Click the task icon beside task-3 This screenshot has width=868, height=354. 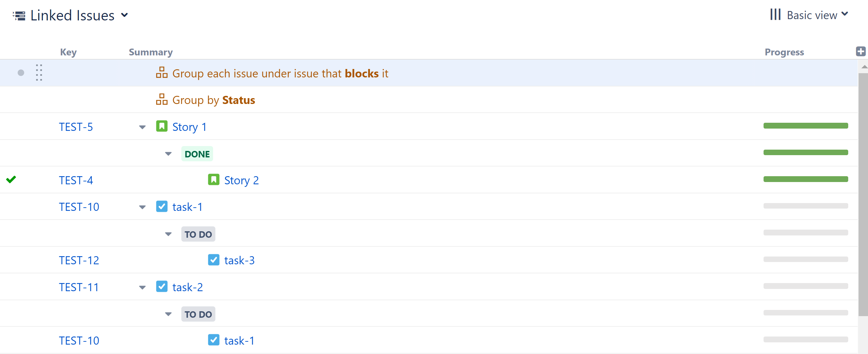pyautogui.click(x=214, y=260)
